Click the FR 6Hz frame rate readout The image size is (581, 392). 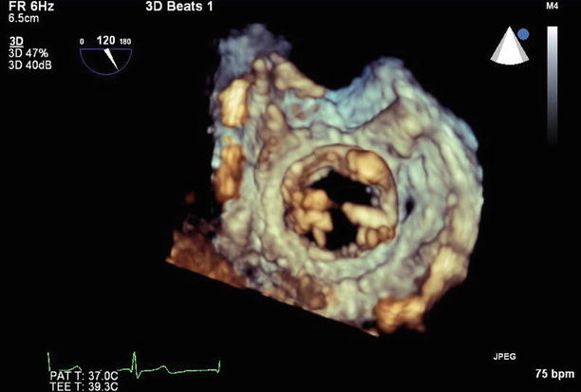tap(26, 7)
